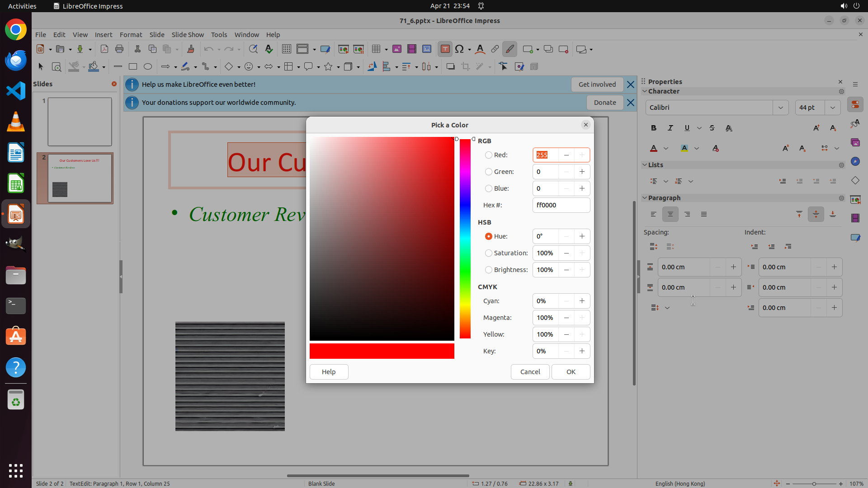Click the Justified alignment icon
Screen dimensions: 868x488
coord(703,214)
